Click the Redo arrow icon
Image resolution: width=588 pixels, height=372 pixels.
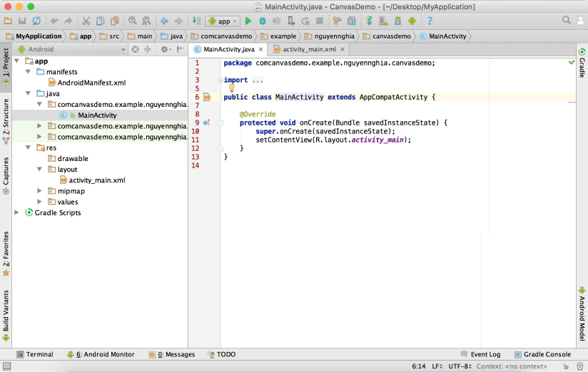tap(68, 21)
